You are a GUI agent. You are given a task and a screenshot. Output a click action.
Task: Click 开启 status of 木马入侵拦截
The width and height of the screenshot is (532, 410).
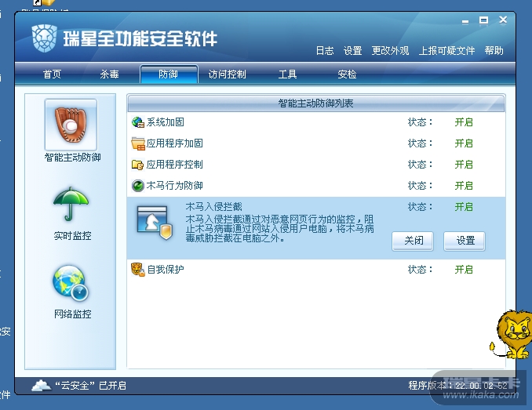(464, 207)
